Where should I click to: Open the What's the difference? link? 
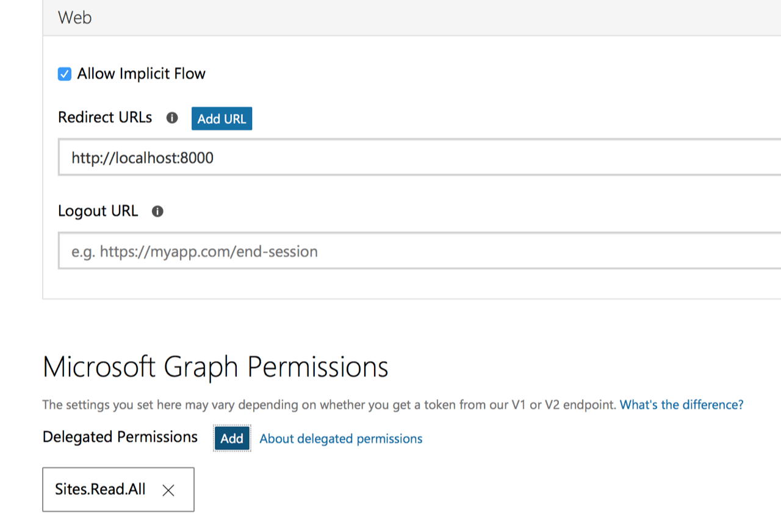(682, 404)
